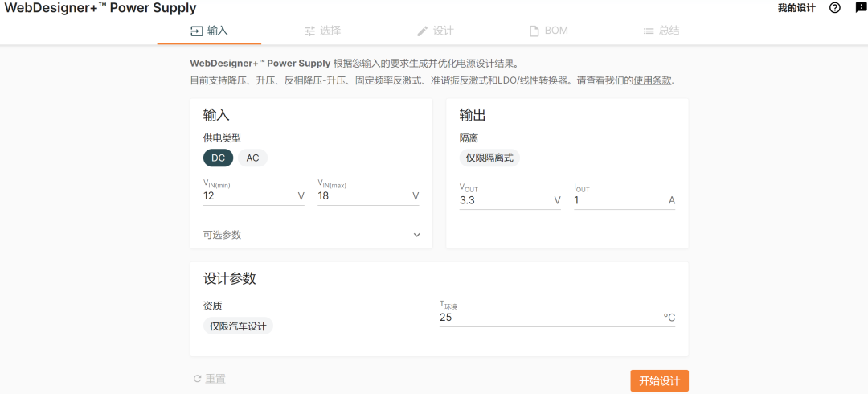
Task: Switch to the 输入 tab
Action: click(x=209, y=31)
